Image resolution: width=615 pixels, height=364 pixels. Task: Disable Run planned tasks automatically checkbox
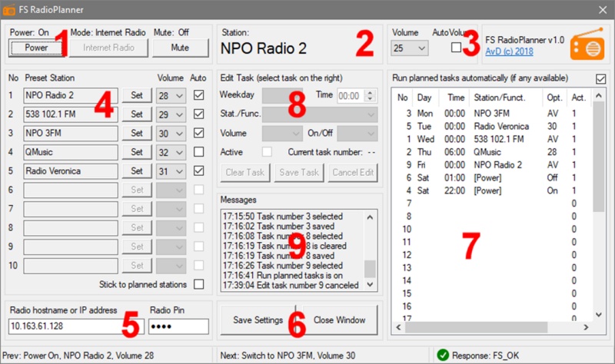tap(600, 78)
